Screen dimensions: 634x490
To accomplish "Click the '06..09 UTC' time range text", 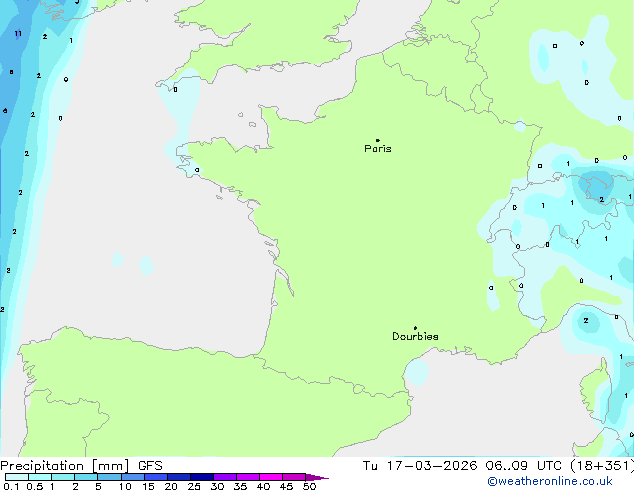I will (x=524, y=466).
